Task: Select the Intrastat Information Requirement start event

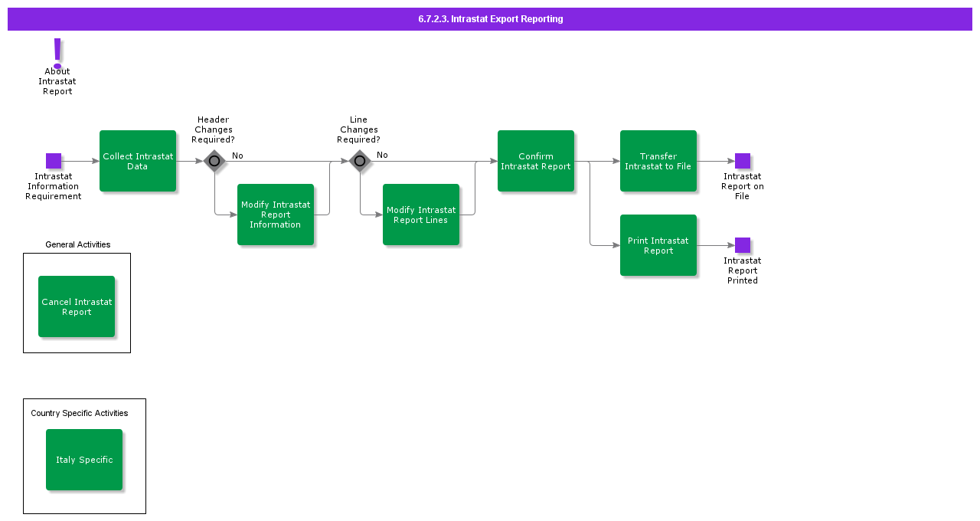Action: click(54, 161)
